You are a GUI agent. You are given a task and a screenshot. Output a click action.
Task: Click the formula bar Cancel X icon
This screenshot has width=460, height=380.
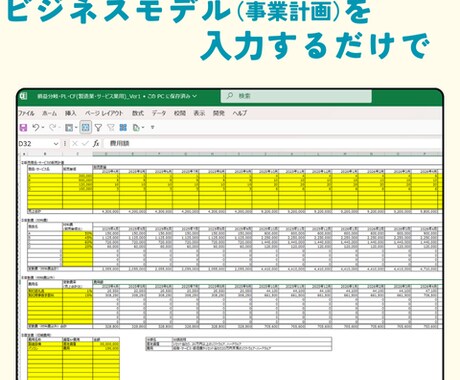75,144
